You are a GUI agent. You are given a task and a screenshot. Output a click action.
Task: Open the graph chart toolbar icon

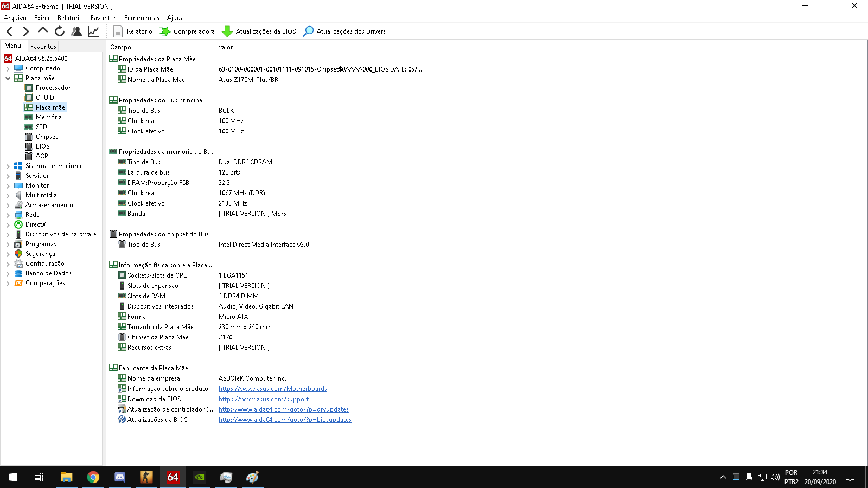click(x=93, y=31)
